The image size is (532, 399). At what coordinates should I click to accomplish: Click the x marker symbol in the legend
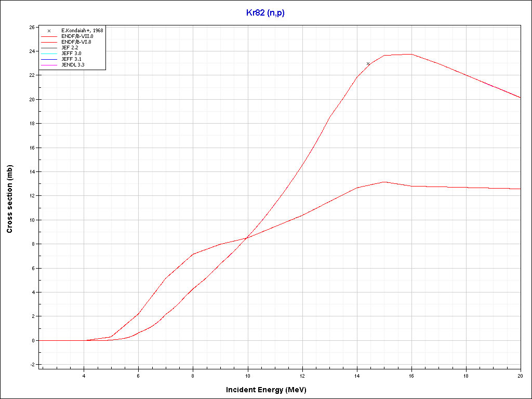(x=49, y=31)
